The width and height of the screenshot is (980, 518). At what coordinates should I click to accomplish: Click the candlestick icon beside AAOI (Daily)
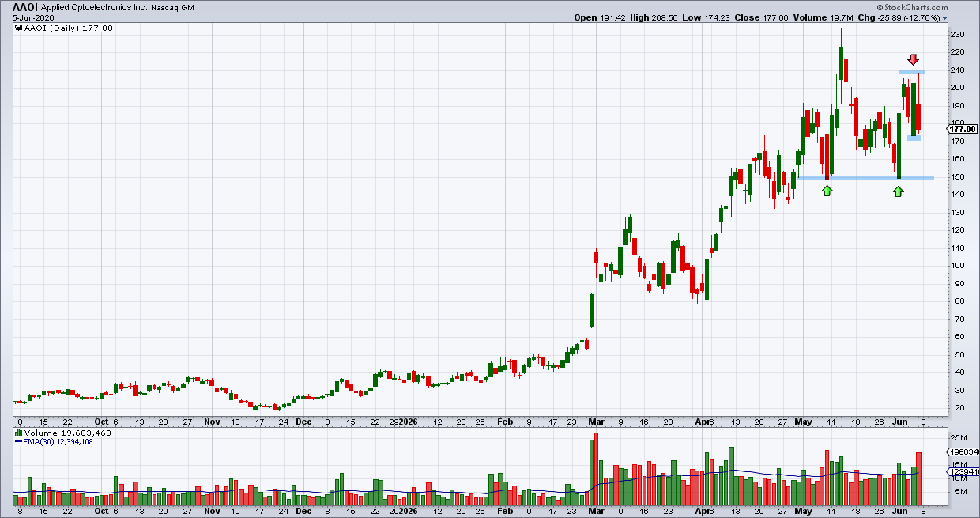19,28
